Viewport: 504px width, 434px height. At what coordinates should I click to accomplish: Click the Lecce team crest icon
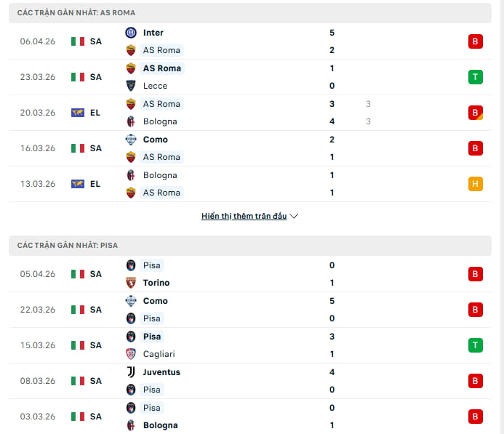click(131, 86)
